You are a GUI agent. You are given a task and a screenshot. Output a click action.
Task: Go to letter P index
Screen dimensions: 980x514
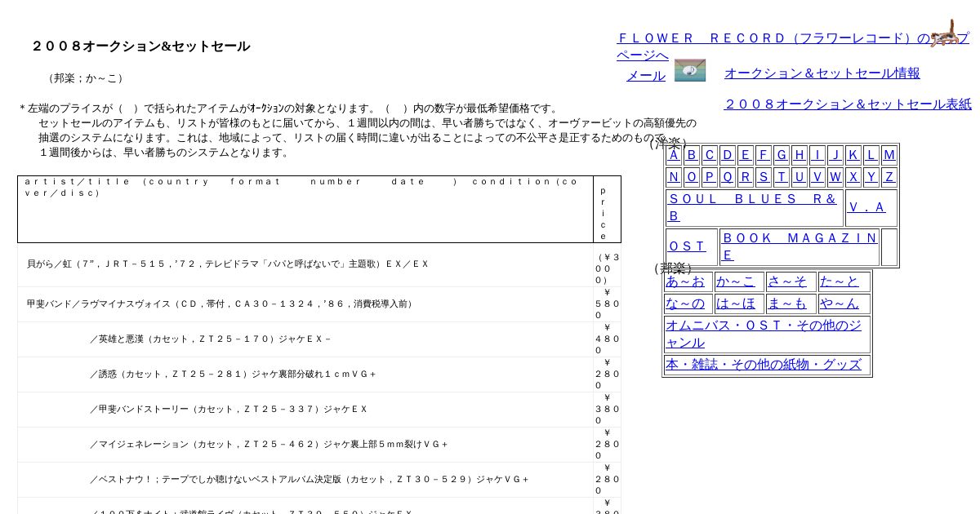point(710,177)
